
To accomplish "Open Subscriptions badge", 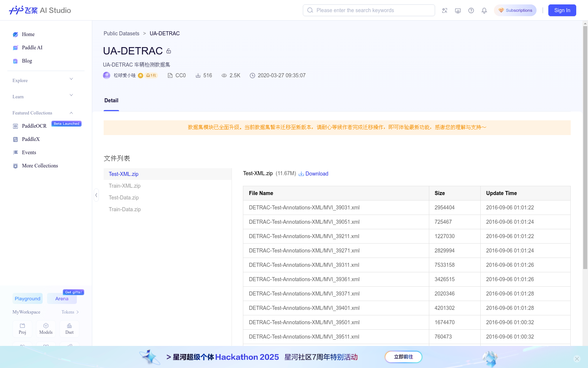I will (x=515, y=10).
